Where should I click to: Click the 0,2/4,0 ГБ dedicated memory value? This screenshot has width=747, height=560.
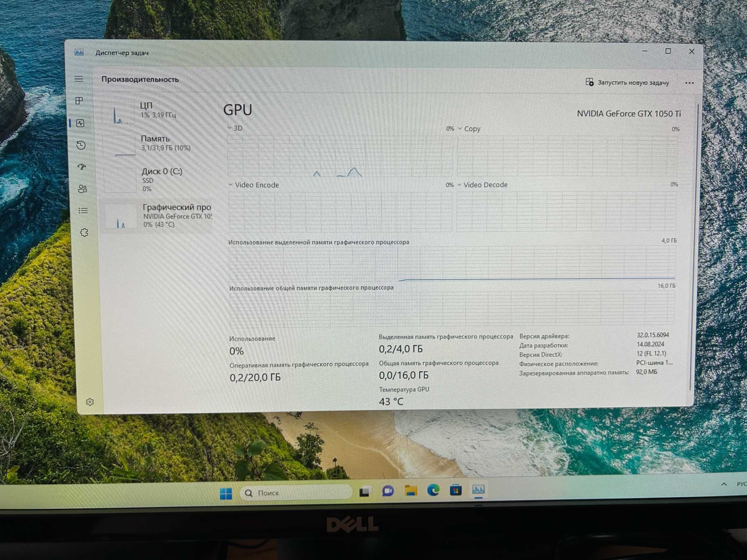coord(401,349)
